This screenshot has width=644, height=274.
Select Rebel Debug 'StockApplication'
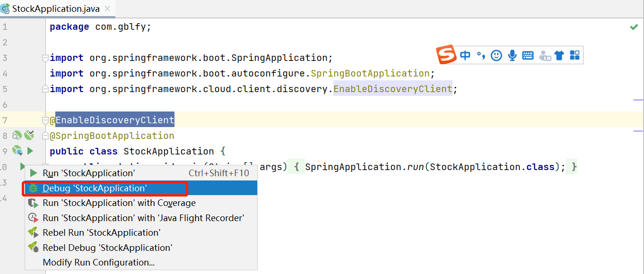pyautogui.click(x=141, y=248)
